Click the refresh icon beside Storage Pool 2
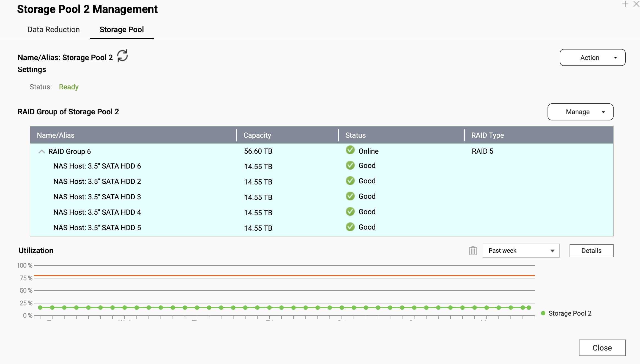Viewport: 640px width, 364px height. click(x=122, y=56)
